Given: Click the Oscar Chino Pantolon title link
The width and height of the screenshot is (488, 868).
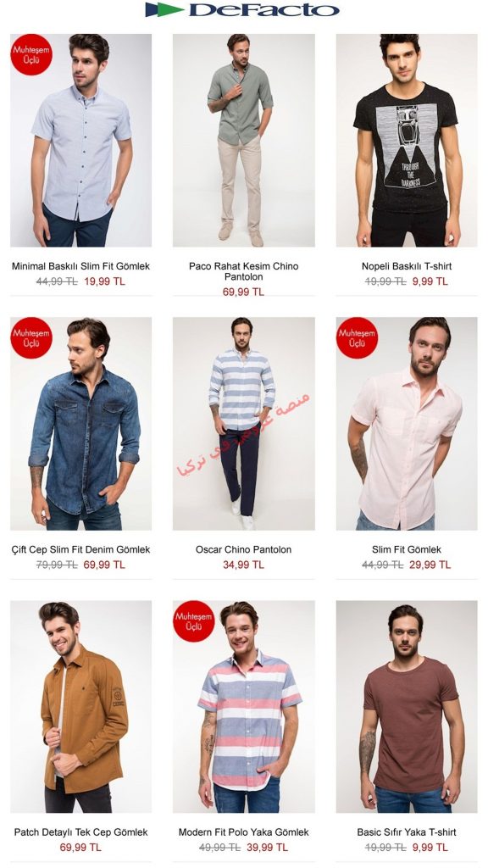Looking at the screenshot, I should [x=243, y=549].
